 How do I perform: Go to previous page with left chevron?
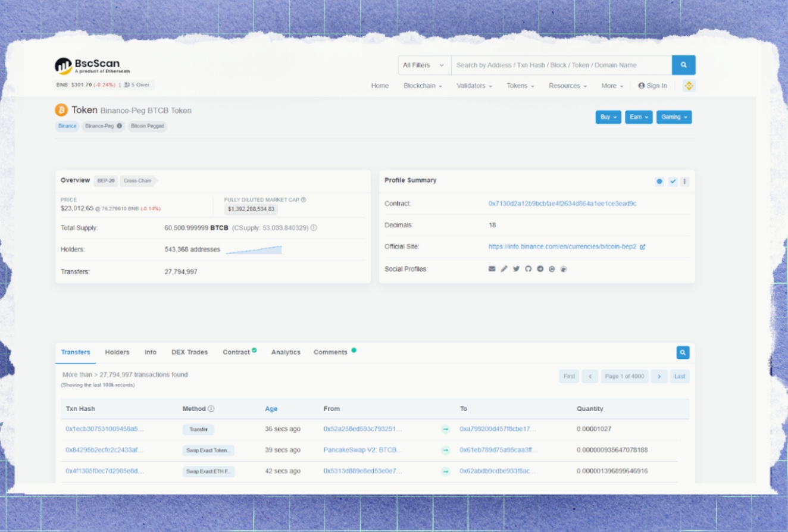click(590, 376)
